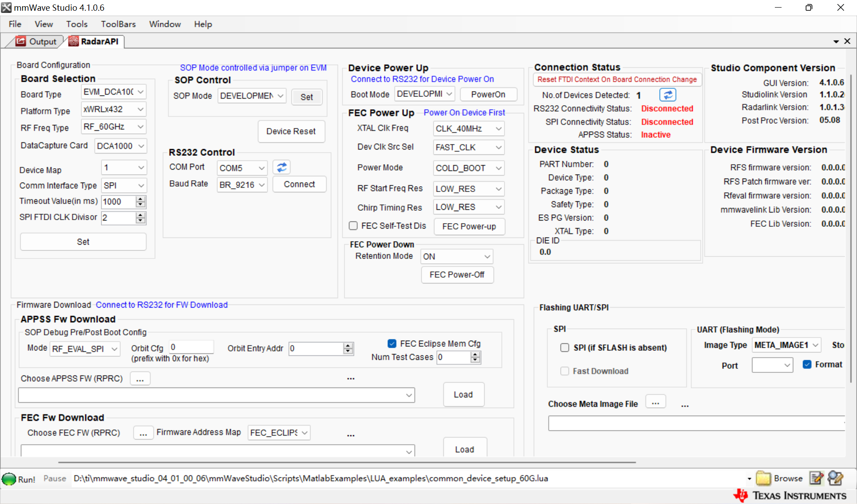Open the UART flashing Port dropdown
Viewport: 857px width, 504px height.
(x=772, y=365)
